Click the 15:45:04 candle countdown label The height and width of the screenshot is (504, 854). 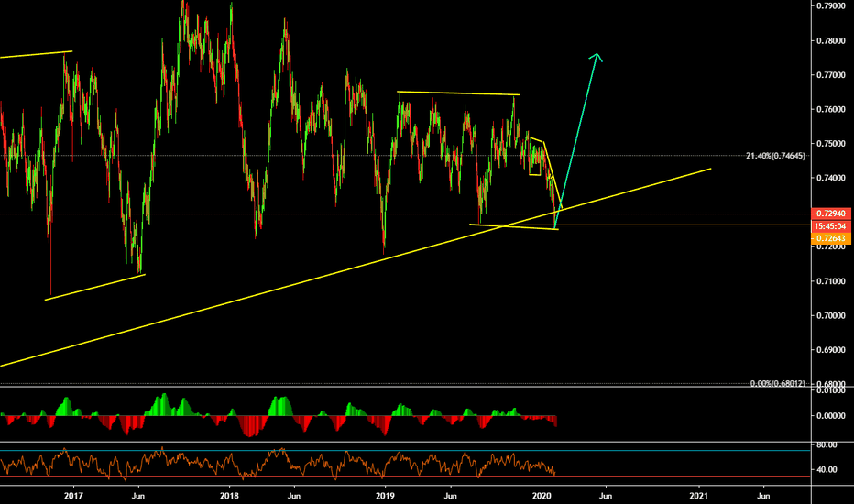pos(830,226)
